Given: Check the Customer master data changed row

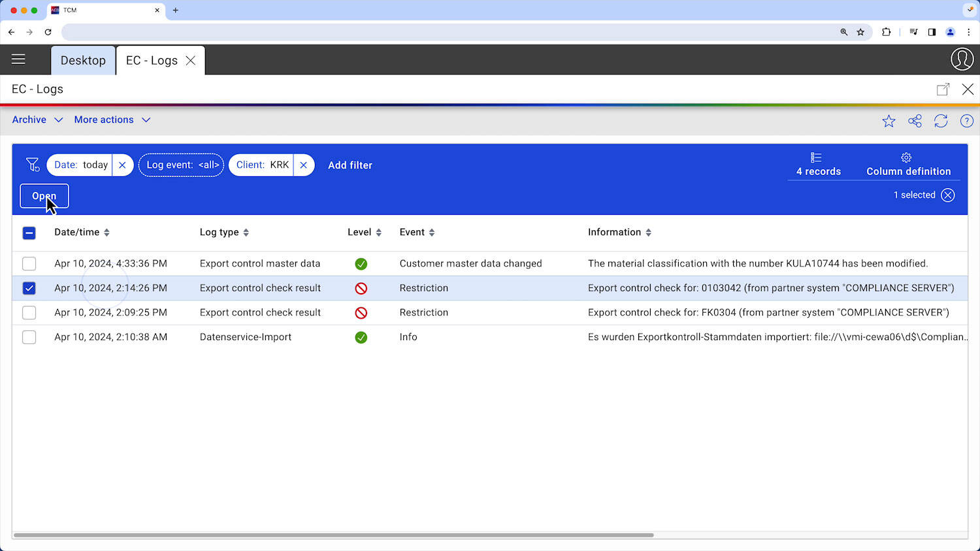Looking at the screenshot, I should point(29,264).
